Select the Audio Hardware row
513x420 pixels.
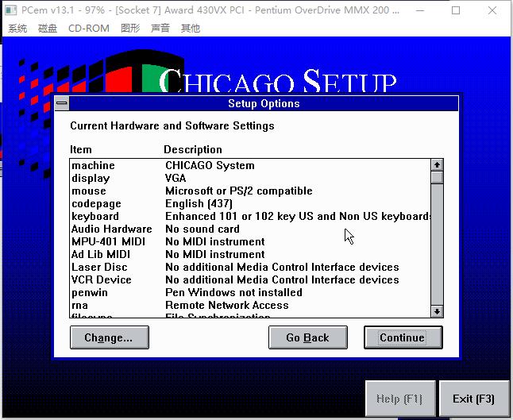(x=250, y=229)
